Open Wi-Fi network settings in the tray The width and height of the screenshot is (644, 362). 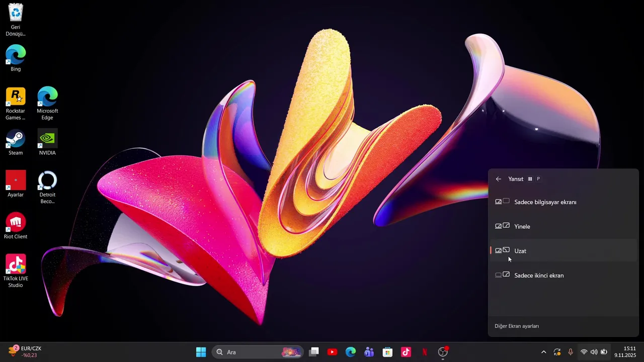[x=584, y=352]
